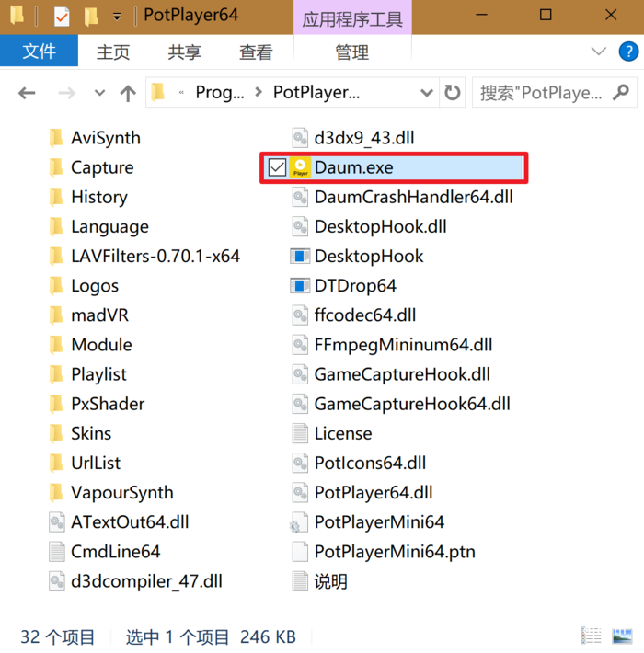Select the History folder icon
The image size is (644, 653).
56,197
